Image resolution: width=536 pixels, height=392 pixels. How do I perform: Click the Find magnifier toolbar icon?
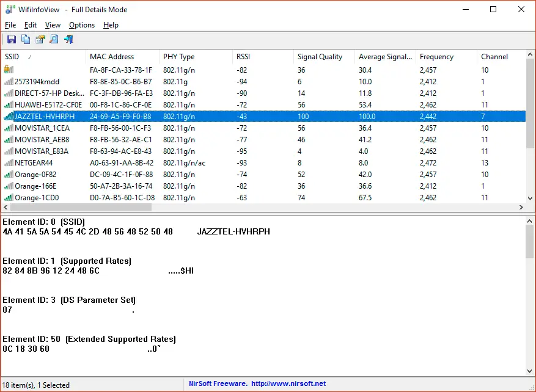(x=54, y=39)
